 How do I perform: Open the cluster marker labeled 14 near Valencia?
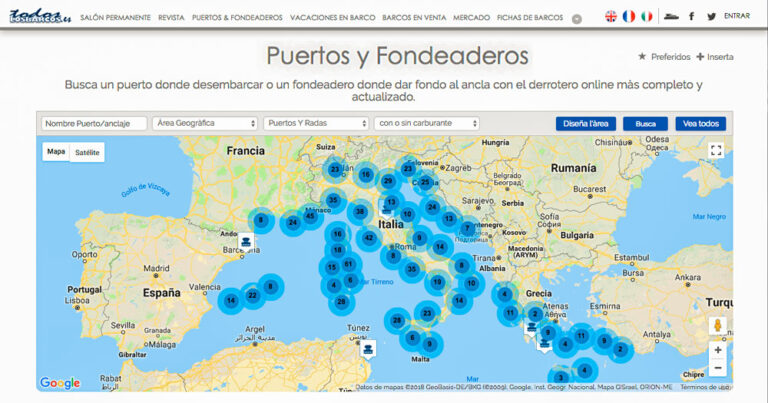pyautogui.click(x=231, y=301)
